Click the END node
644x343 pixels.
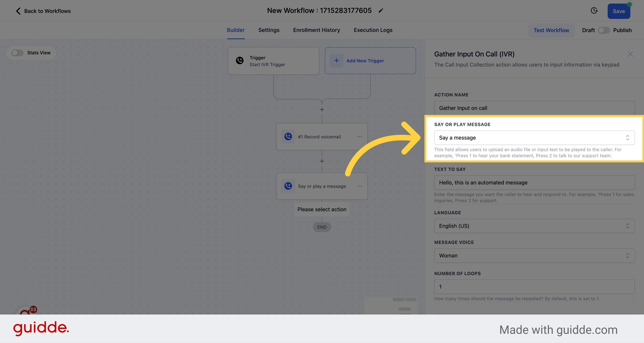[x=322, y=227]
